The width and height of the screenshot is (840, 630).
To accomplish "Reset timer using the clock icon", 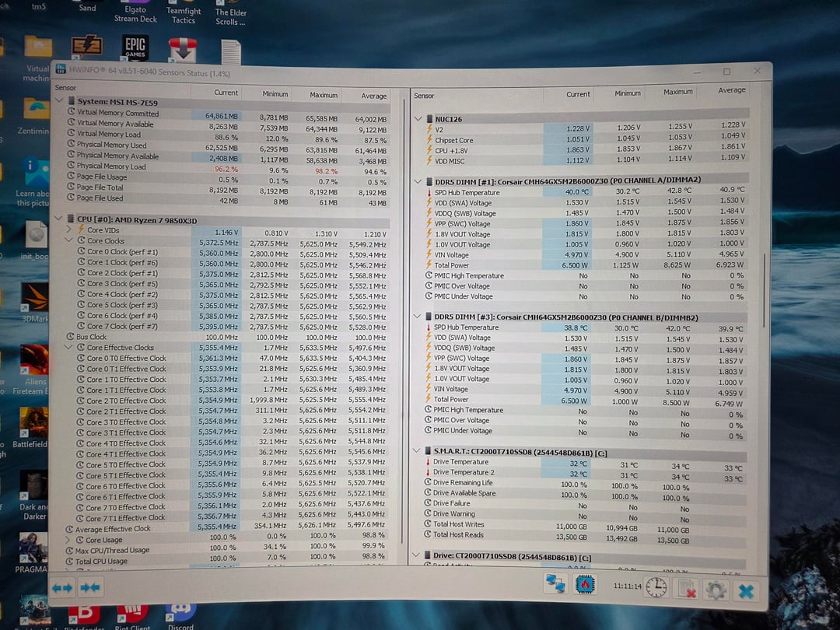I will tap(656, 587).
